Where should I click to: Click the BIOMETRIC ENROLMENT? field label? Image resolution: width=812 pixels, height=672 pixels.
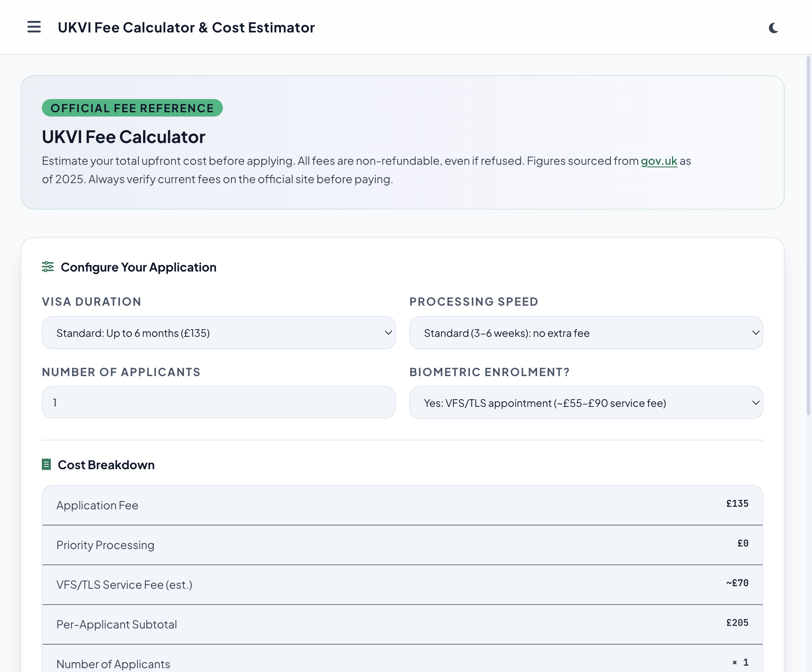490,372
